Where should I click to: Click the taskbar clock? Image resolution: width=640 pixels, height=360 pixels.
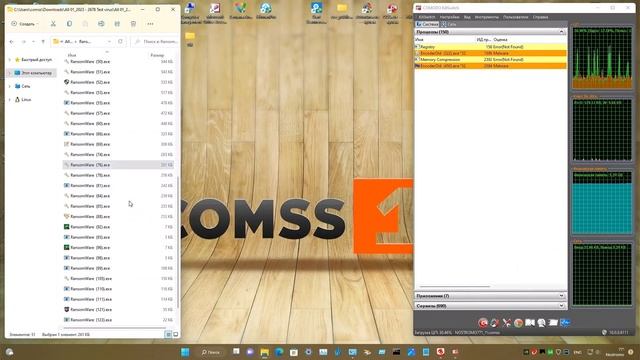(x=615, y=352)
